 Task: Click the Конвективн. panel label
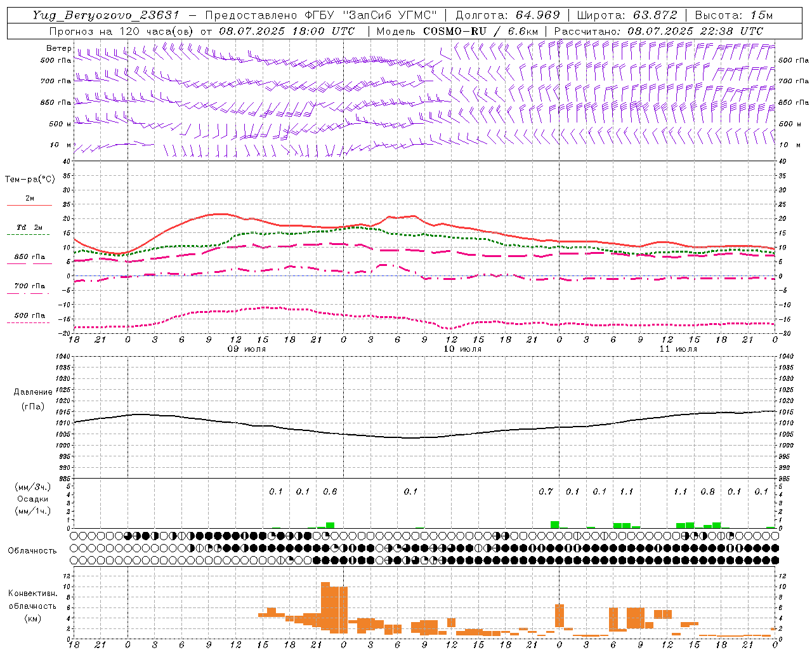[x=32, y=594]
